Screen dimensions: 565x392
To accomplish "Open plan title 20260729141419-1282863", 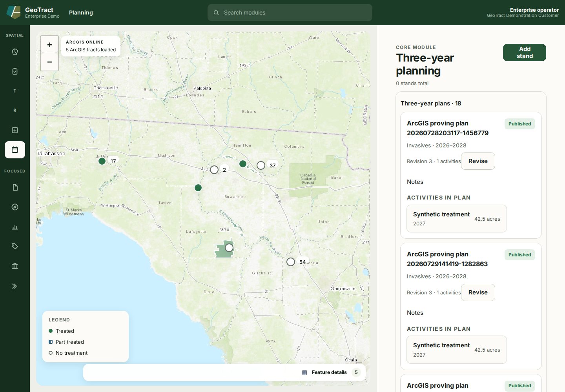I will [447, 259].
